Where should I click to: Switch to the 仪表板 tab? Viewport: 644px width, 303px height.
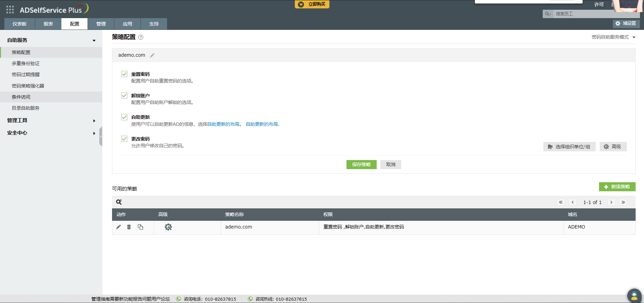19,24
